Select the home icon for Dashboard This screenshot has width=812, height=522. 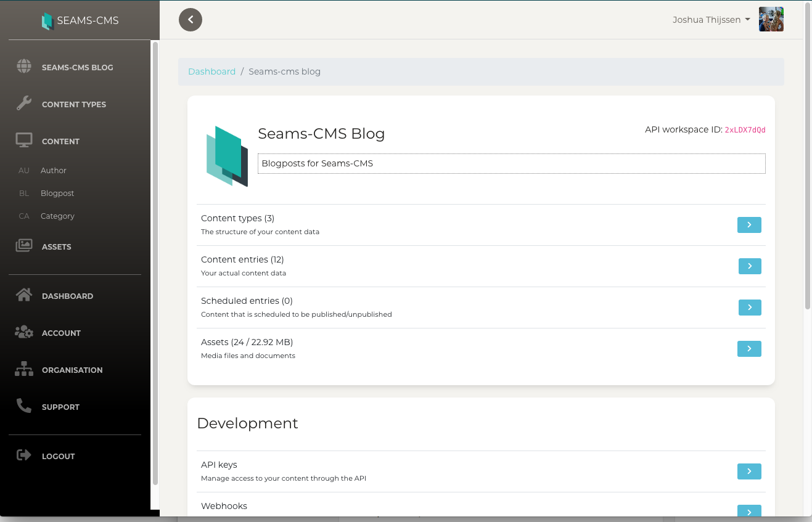click(x=23, y=295)
